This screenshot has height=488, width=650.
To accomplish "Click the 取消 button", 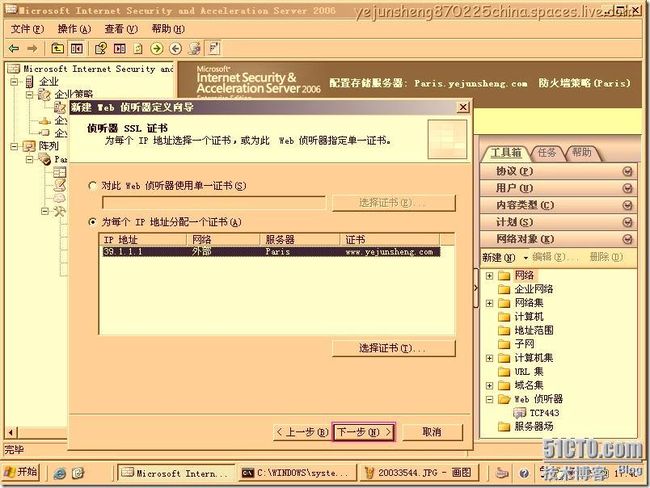I will point(432,432).
